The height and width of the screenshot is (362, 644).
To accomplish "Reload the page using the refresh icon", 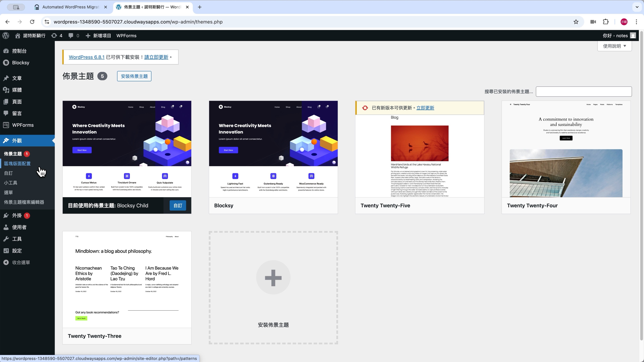I will [32, 22].
